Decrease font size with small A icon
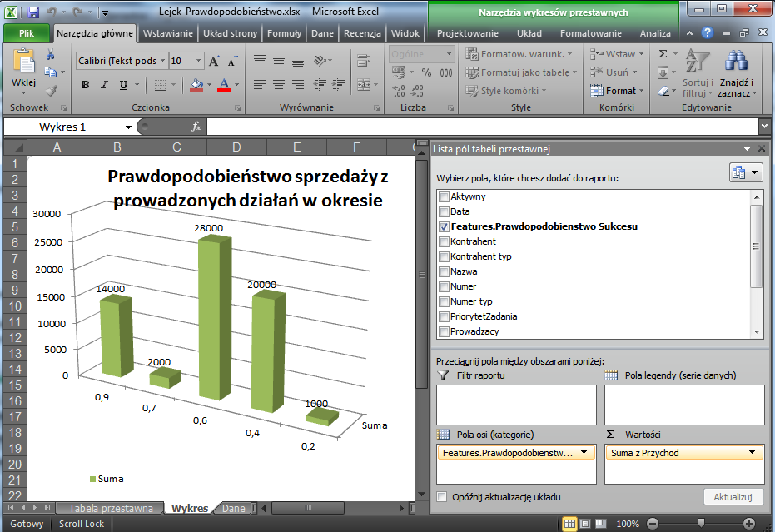775x532 pixels. click(x=232, y=62)
